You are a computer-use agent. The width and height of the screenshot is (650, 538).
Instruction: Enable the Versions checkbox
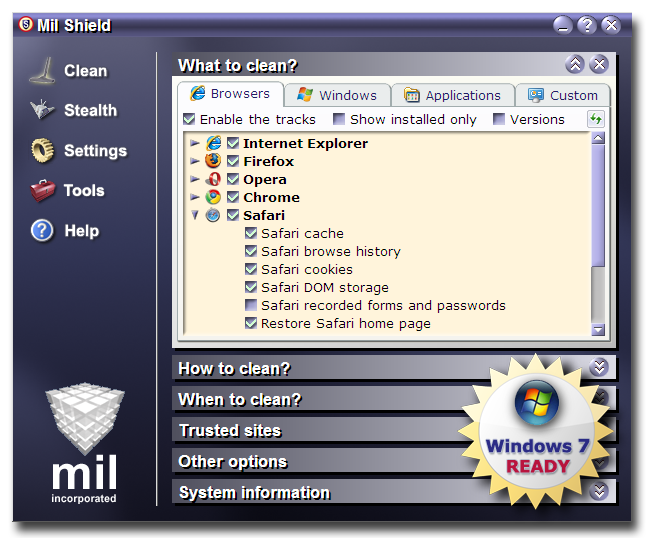click(499, 119)
